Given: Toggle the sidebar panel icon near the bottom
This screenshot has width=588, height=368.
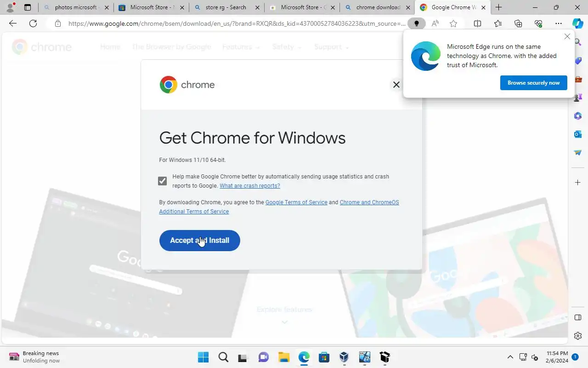Looking at the screenshot, I should coord(578,318).
